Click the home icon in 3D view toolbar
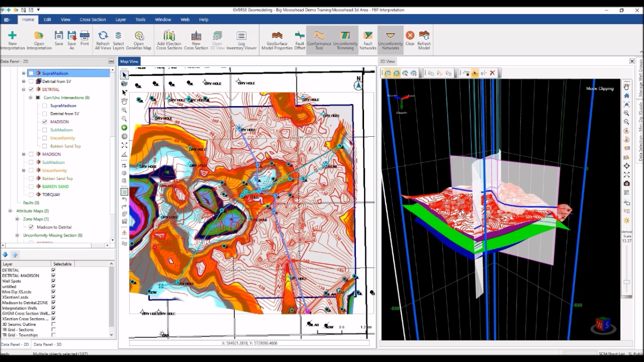Image resolution: width=644 pixels, height=362 pixels. pyautogui.click(x=627, y=96)
